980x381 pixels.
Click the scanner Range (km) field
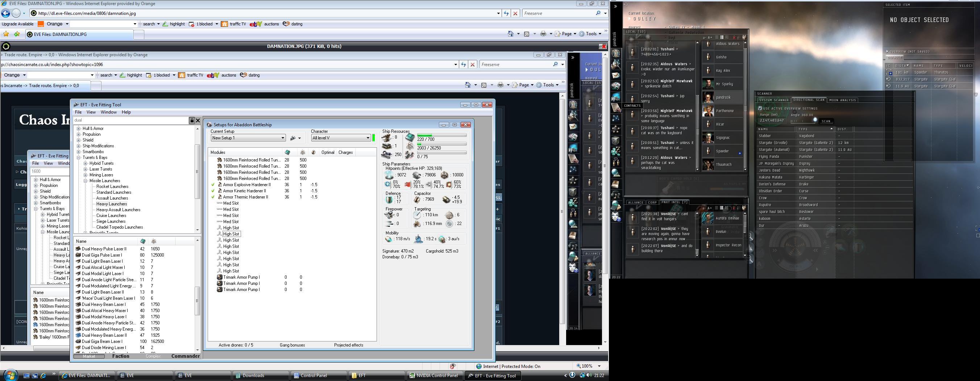[772, 120]
